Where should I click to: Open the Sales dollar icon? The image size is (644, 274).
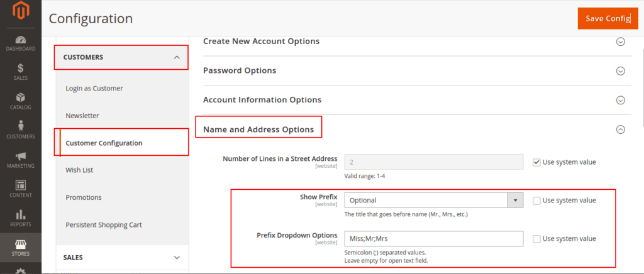click(20, 68)
